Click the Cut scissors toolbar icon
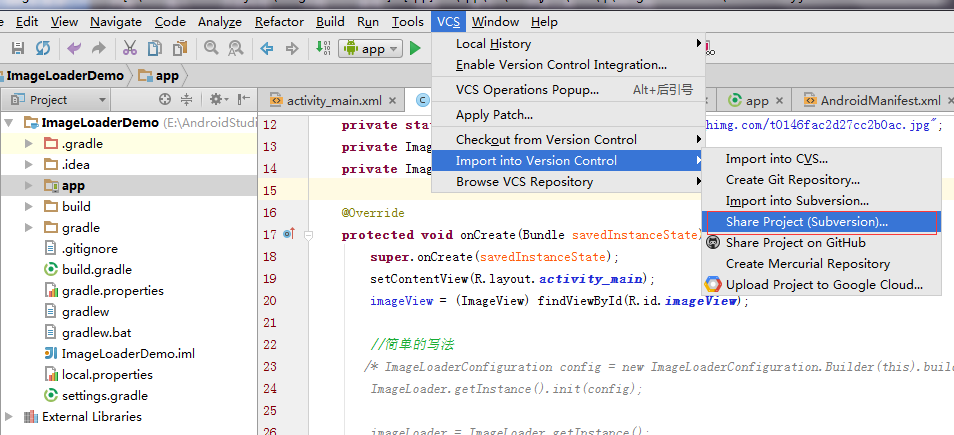 [130, 48]
